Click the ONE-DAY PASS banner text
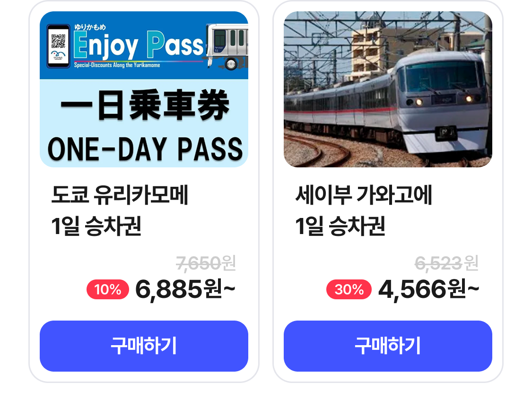The height and width of the screenshot is (400, 532). click(x=144, y=148)
